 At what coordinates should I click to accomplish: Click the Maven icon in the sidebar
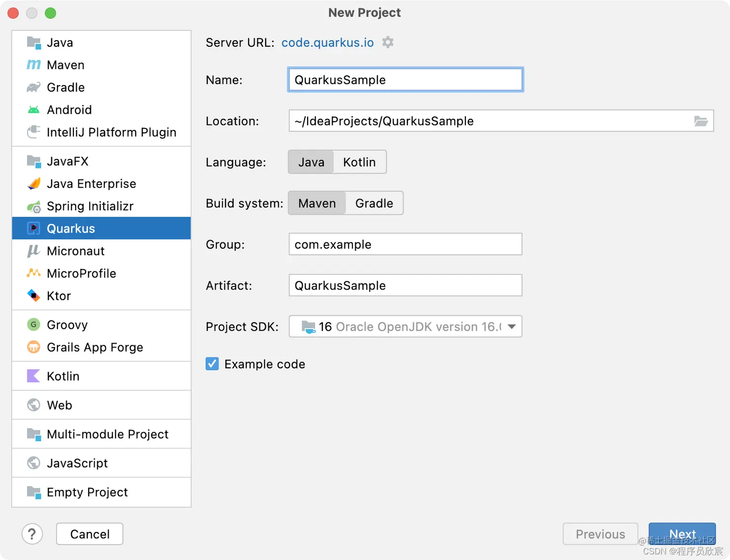[33, 65]
